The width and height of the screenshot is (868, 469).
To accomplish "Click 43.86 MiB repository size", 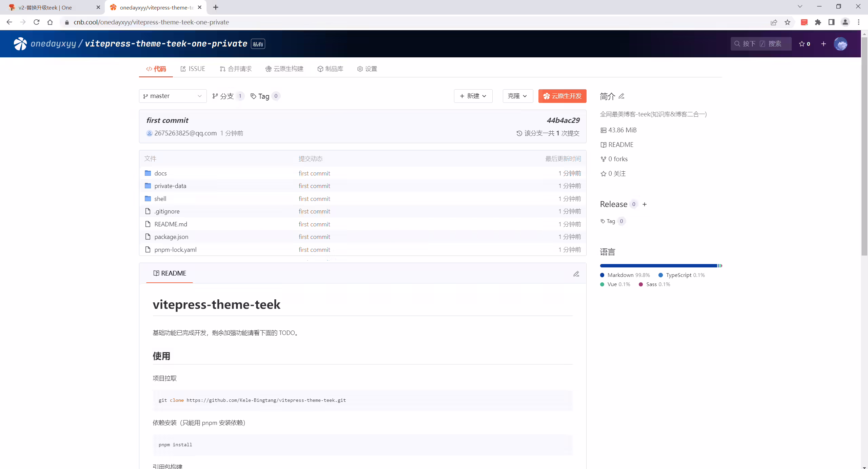I will click(618, 130).
